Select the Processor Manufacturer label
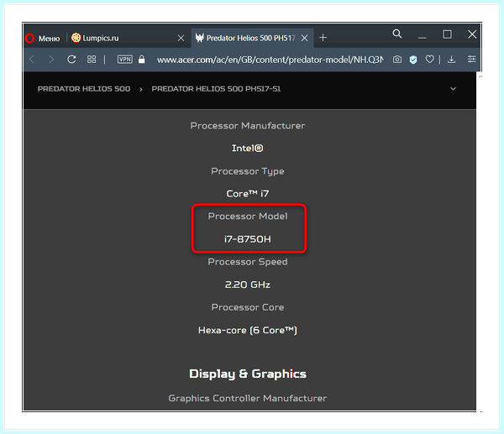Screen dimensions: 504x434 [248, 126]
